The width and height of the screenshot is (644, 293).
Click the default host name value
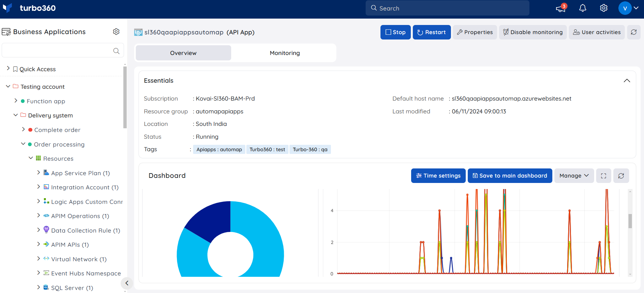click(x=512, y=99)
